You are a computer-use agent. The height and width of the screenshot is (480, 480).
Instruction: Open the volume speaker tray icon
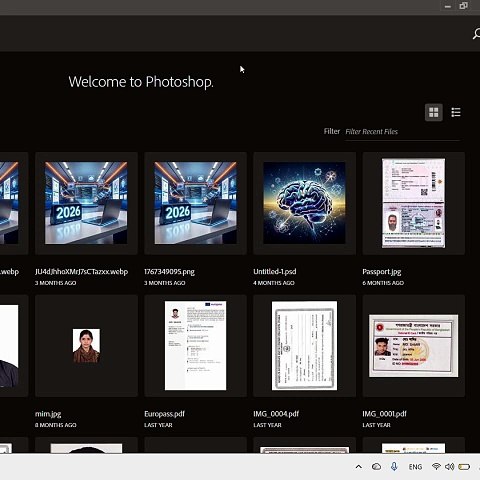449,467
